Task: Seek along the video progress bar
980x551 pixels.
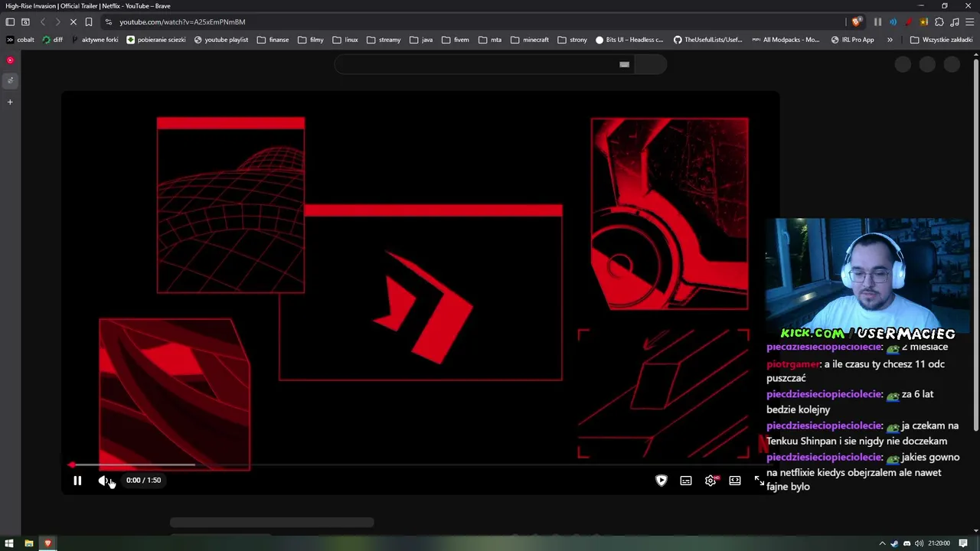Action: pos(420,465)
